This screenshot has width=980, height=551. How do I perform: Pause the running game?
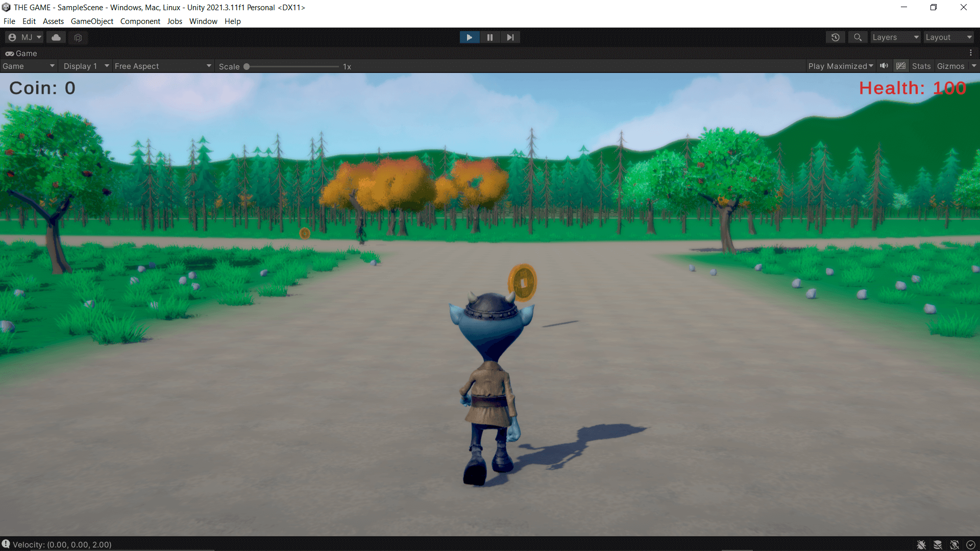(x=490, y=37)
